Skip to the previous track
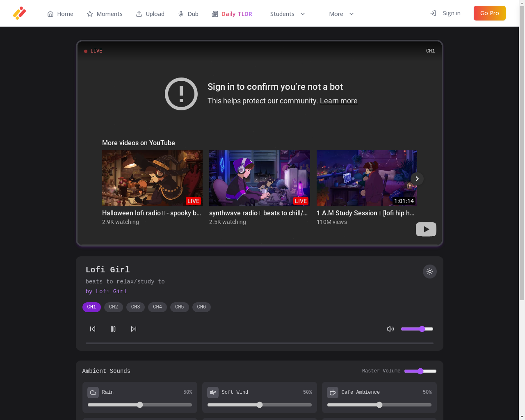Viewport: 525px width, 420px height. (x=93, y=329)
